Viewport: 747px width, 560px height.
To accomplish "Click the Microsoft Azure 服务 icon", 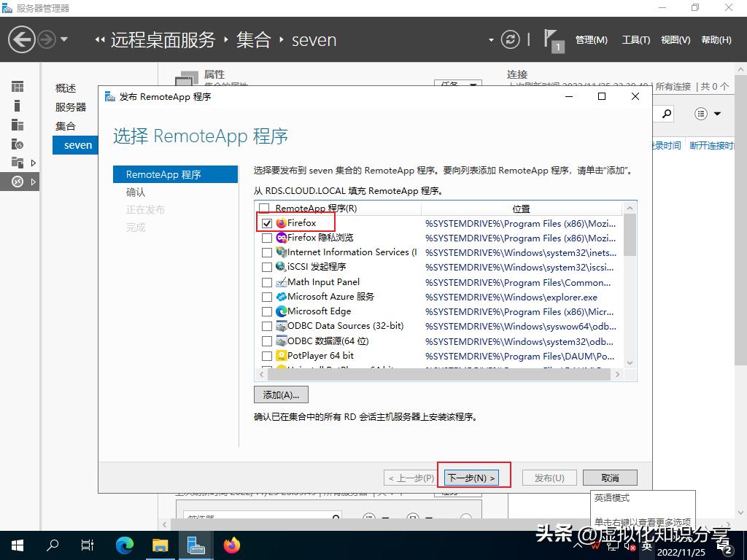I will 282,296.
